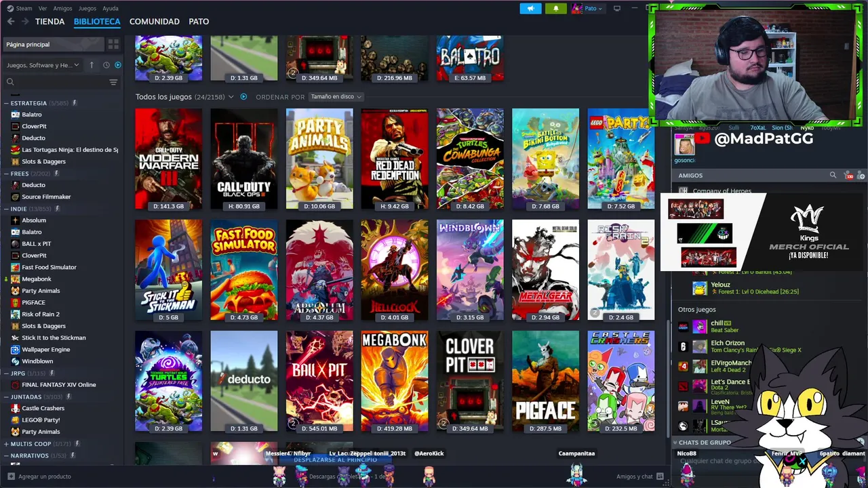This screenshot has width=868, height=488.
Task: Open the Amigos menu
Action: click(62, 8)
